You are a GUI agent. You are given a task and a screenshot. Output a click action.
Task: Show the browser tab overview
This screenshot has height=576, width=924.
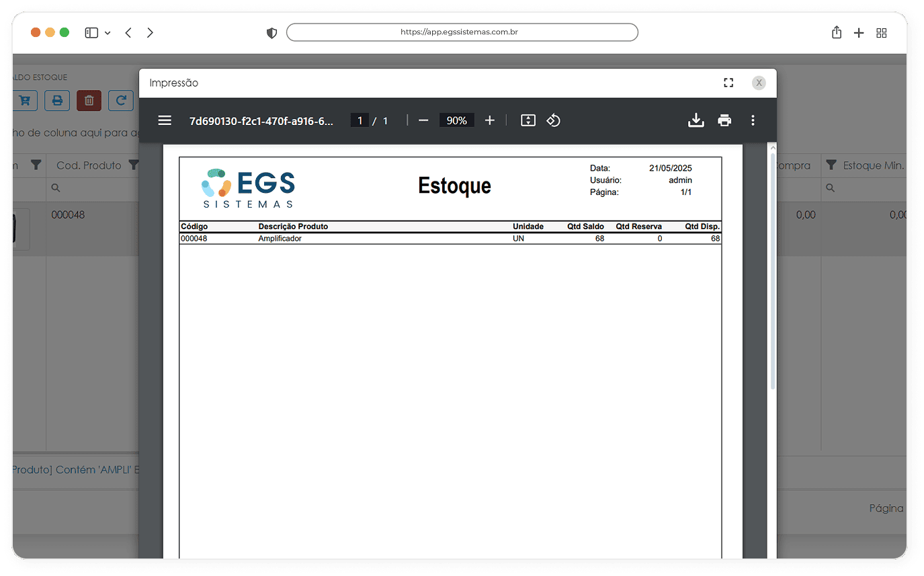882,32
